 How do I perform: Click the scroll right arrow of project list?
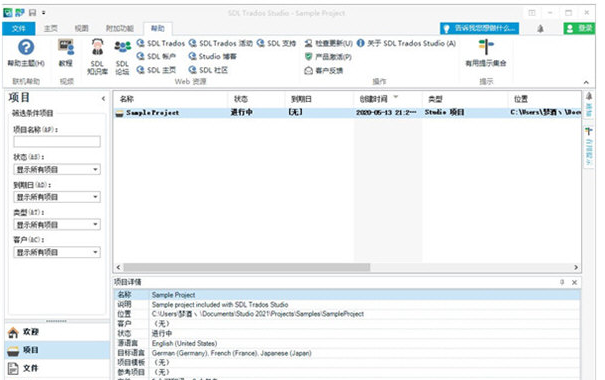point(576,267)
